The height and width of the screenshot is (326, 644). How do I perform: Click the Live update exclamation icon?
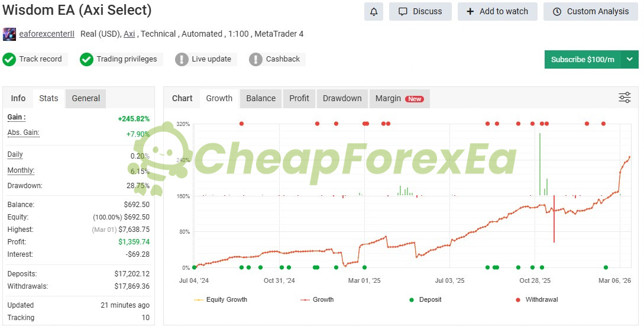(182, 59)
